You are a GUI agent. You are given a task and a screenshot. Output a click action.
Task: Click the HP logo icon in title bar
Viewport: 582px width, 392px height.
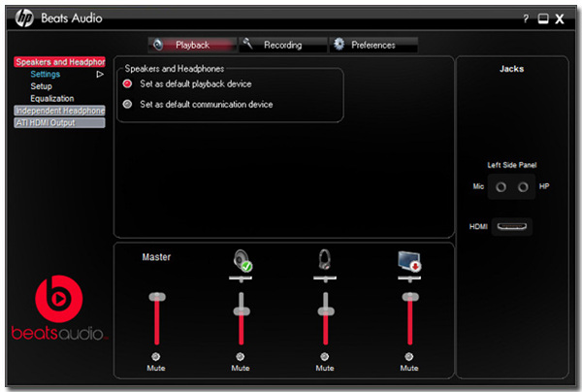click(x=24, y=17)
